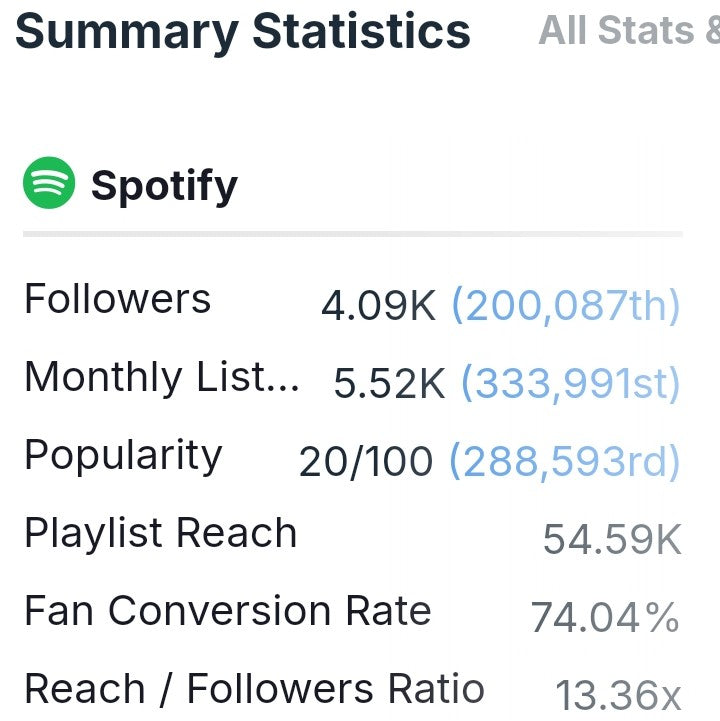This screenshot has height=721, width=720.
Task: Click the truncated Monthly List... label
Action: [x=162, y=377]
